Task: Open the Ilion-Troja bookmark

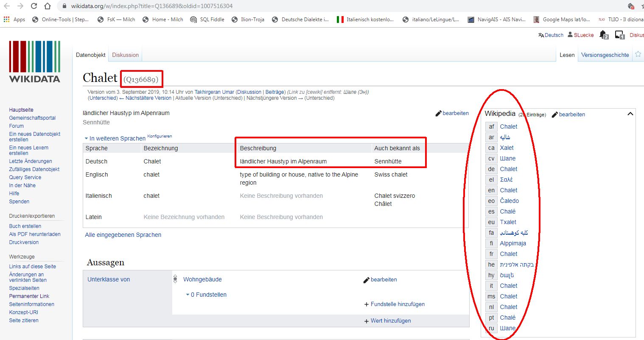Action: coord(248,20)
